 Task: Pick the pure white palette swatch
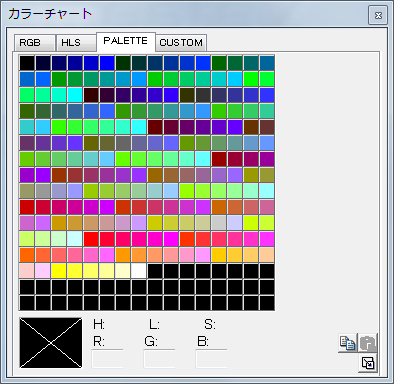[139, 271]
